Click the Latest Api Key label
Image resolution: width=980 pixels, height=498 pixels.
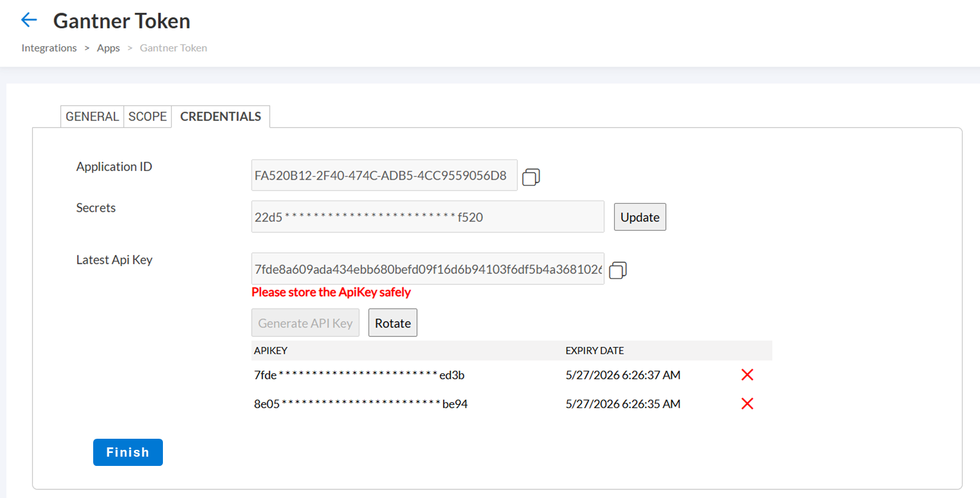(114, 260)
